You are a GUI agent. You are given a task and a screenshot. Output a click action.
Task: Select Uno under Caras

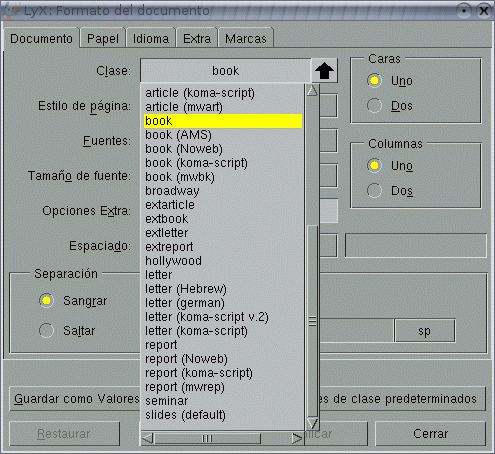point(374,81)
